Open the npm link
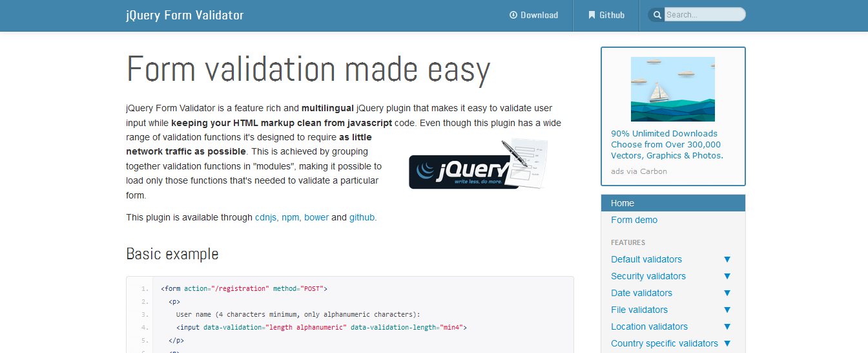The width and height of the screenshot is (868, 353). point(290,217)
